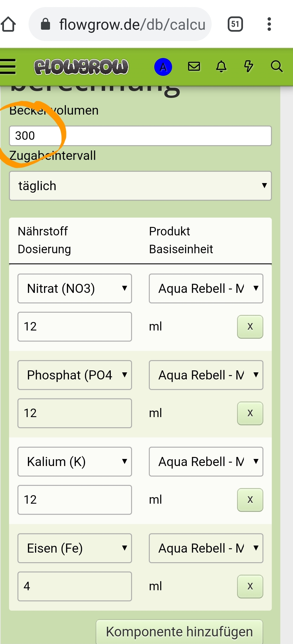This screenshot has width=293, height=644.
Task: Open the Phosphat (PO4) nutrient dropdown
Action: coord(75,375)
